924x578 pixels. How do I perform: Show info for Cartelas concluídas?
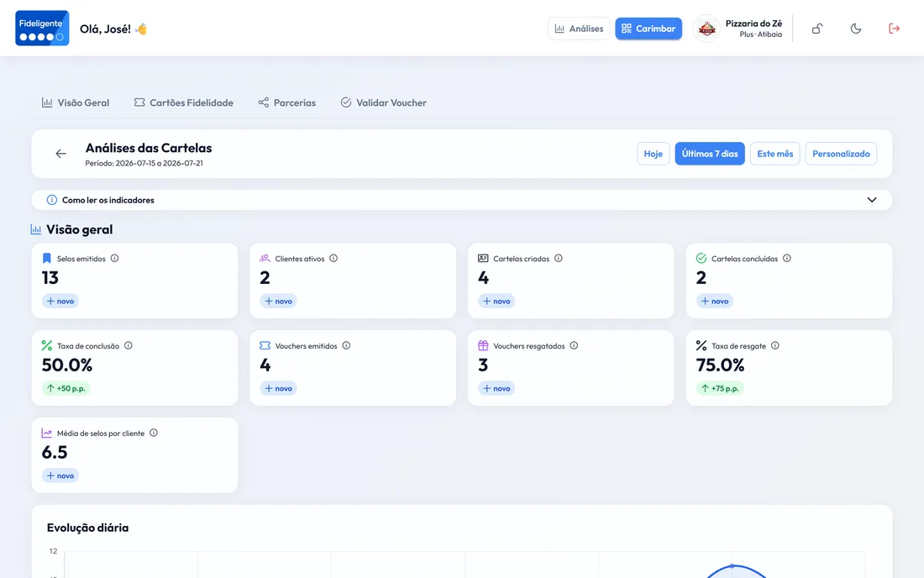(x=787, y=258)
